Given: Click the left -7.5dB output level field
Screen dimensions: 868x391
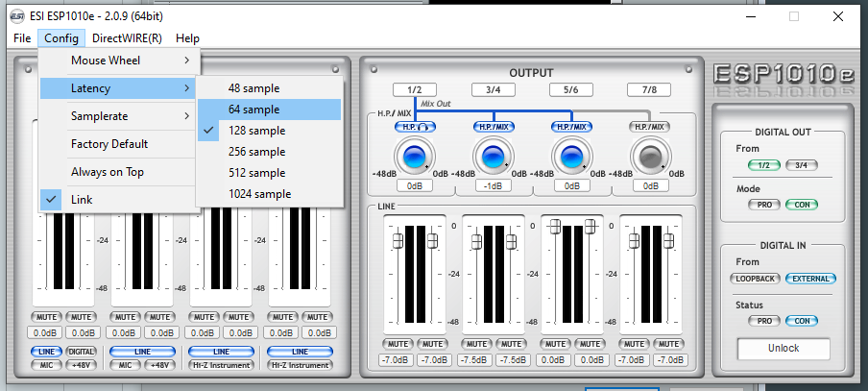Looking at the screenshot, I should pos(475,360).
